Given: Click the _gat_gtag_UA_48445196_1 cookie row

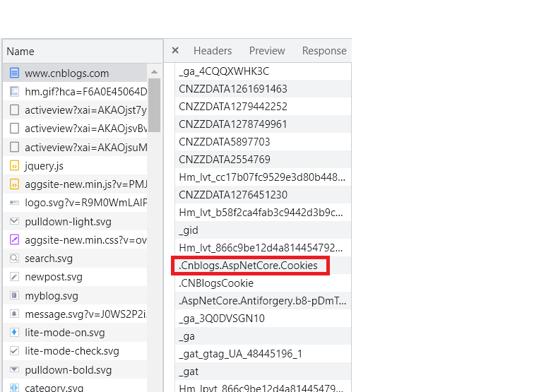Looking at the screenshot, I should pos(263,354).
